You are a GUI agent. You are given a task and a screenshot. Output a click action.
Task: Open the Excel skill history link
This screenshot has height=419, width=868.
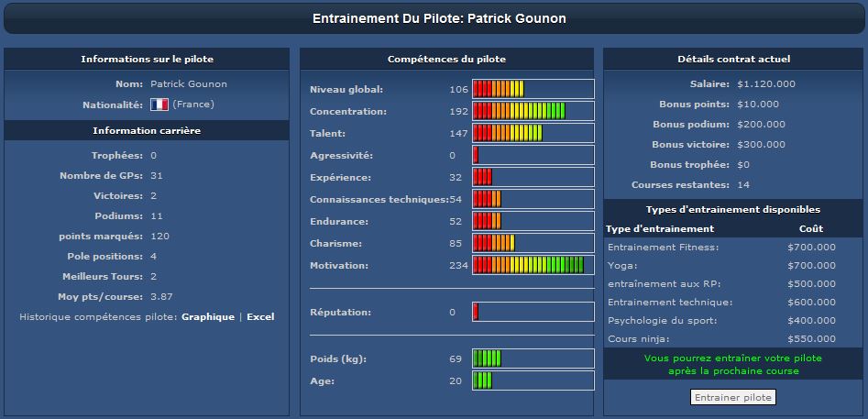point(260,317)
